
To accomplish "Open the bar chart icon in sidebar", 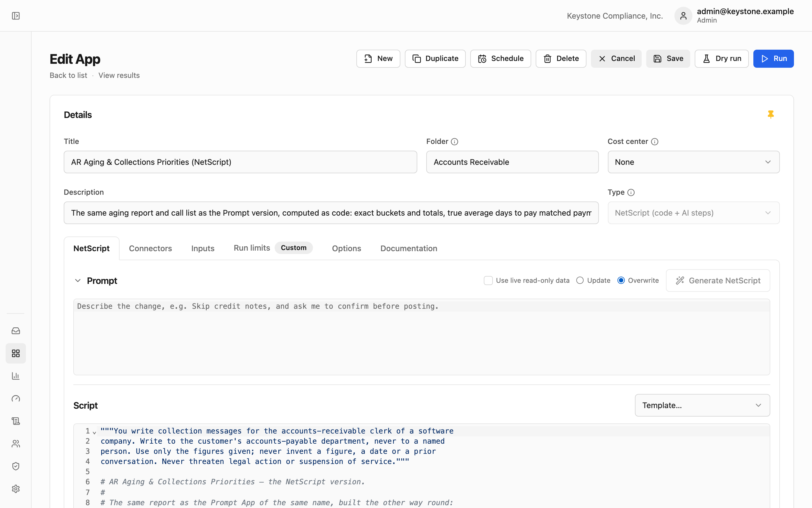I will point(16,376).
